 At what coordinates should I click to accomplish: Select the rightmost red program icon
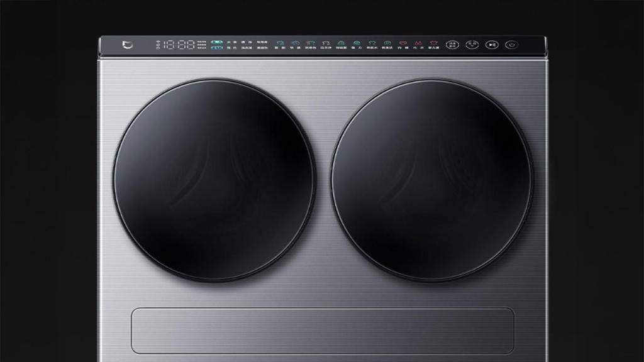(x=433, y=45)
